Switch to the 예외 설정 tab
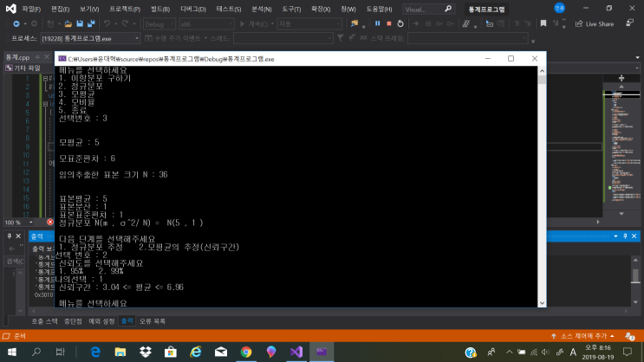Viewport: 644px width, 362px height. click(101, 321)
